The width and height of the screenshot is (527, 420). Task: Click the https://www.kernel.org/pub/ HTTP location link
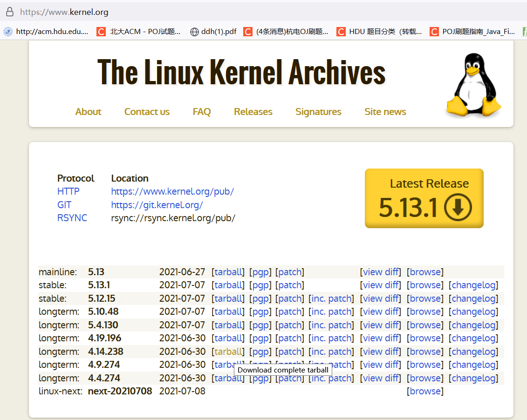tap(172, 191)
